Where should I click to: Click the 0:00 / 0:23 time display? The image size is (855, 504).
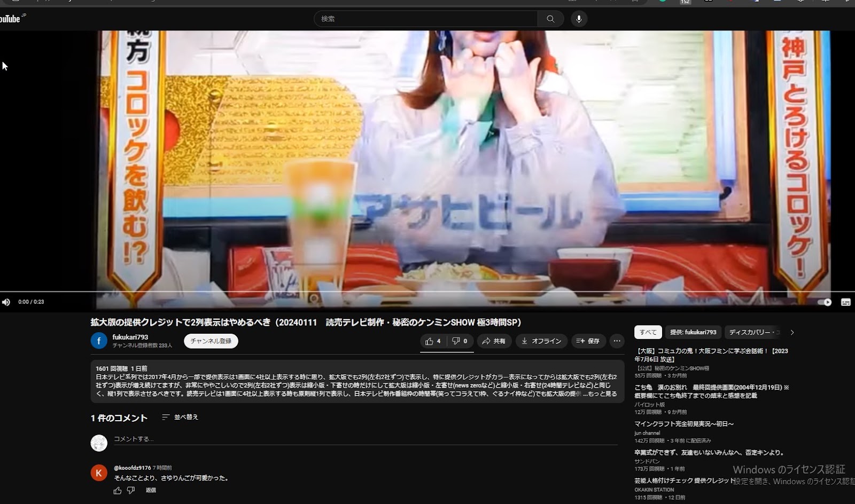coord(31,302)
